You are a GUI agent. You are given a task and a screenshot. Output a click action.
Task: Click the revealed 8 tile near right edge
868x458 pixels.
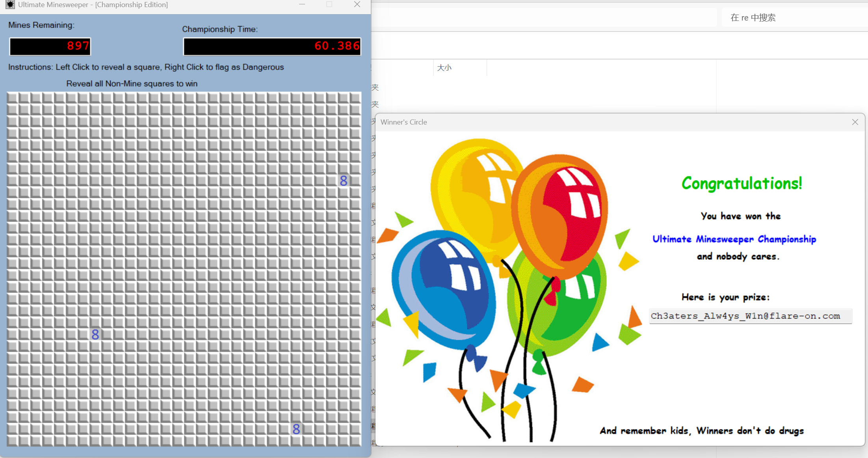[344, 181]
